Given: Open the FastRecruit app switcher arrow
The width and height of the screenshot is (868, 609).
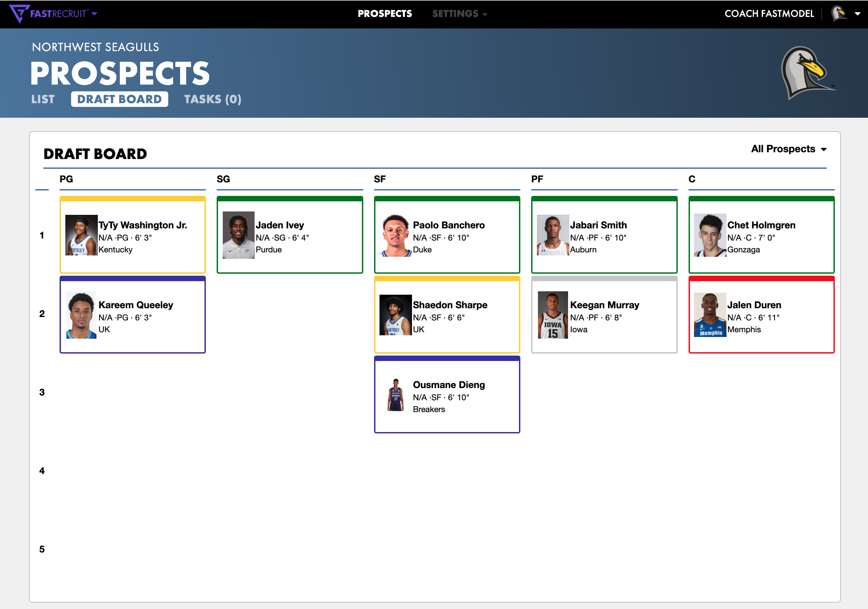Looking at the screenshot, I should (x=94, y=14).
